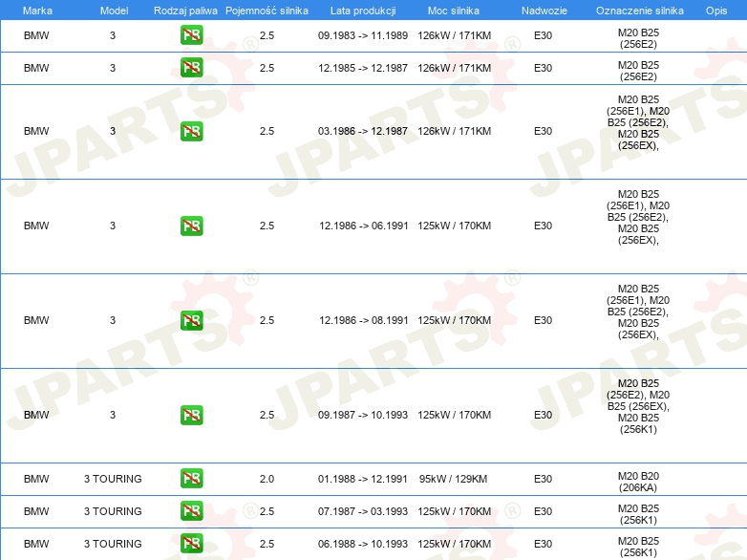Click the Moc silnika column header
Viewport: 747px width, 560px height.
pos(454,11)
